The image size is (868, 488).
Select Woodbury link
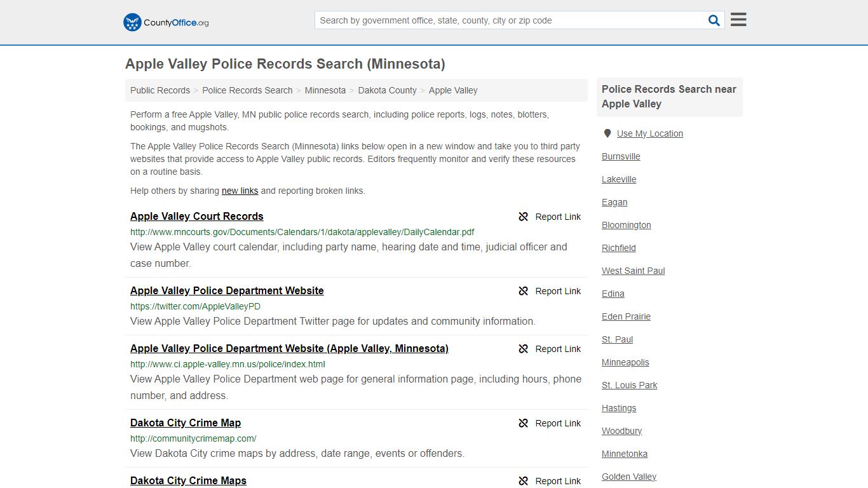[621, 431]
